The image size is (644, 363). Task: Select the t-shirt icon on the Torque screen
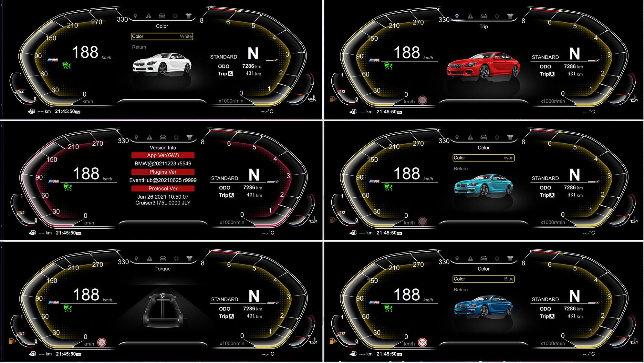coord(190,258)
